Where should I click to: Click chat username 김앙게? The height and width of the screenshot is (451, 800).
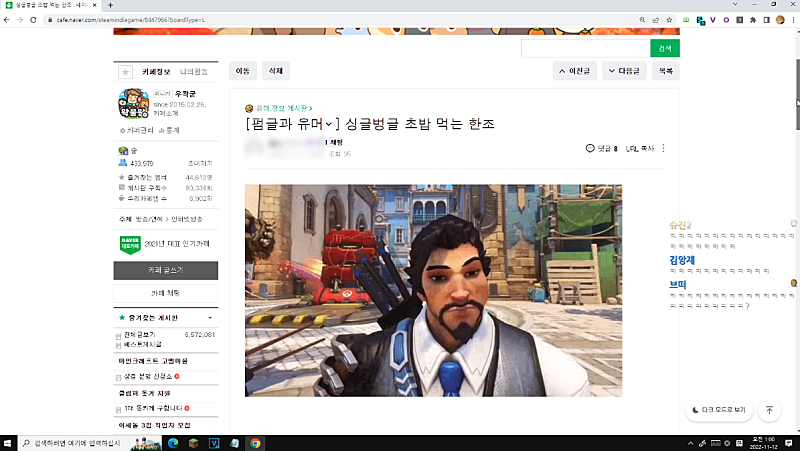682,260
